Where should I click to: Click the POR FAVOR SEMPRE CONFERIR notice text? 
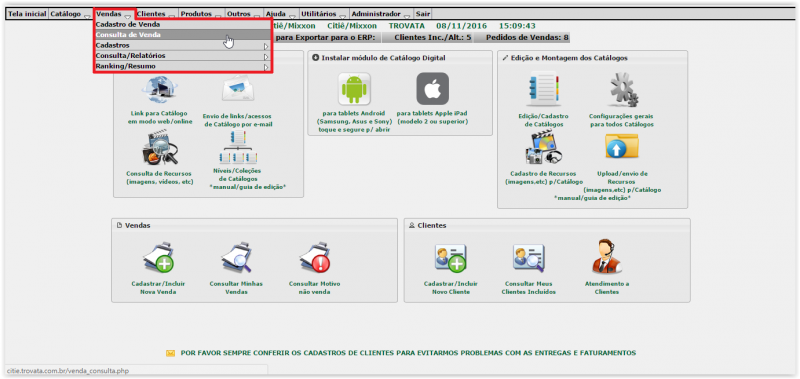tap(408, 353)
